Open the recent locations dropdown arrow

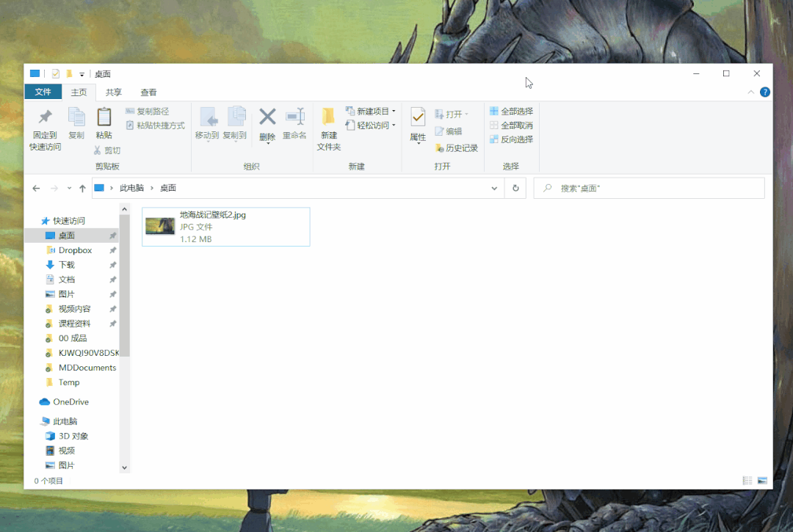tap(69, 189)
